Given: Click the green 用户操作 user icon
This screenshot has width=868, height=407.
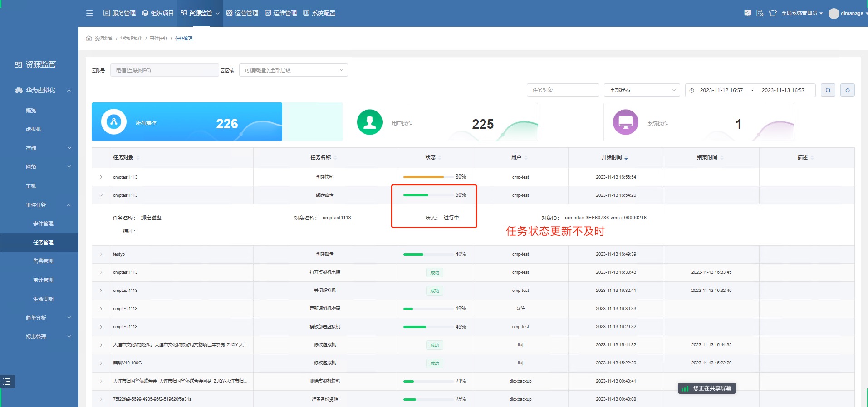Looking at the screenshot, I should [370, 122].
